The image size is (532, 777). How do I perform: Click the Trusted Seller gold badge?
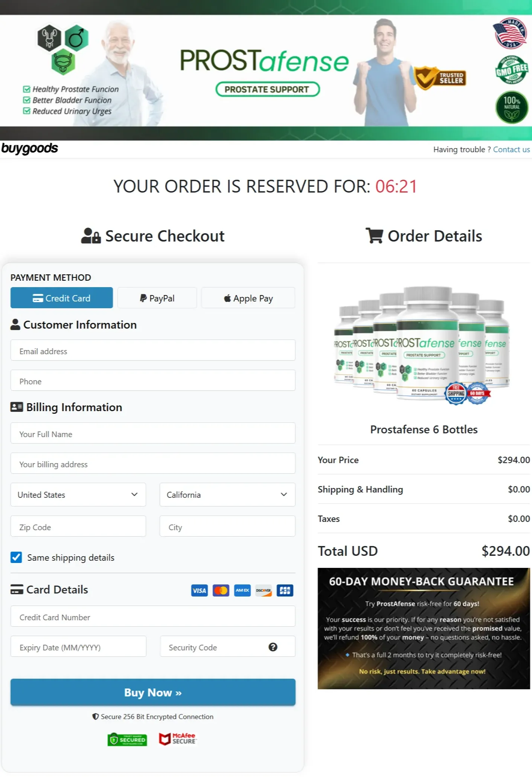(439, 78)
